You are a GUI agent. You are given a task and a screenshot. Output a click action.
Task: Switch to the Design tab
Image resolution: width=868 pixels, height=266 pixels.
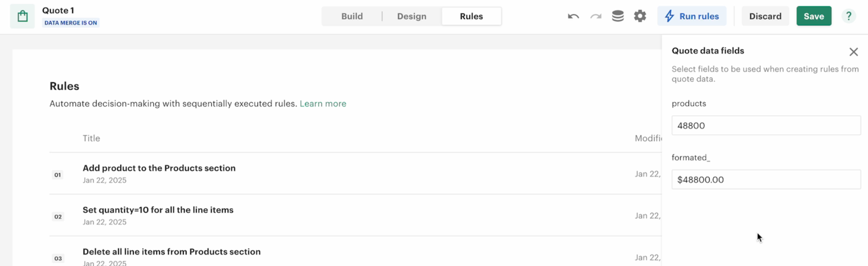coord(412,17)
